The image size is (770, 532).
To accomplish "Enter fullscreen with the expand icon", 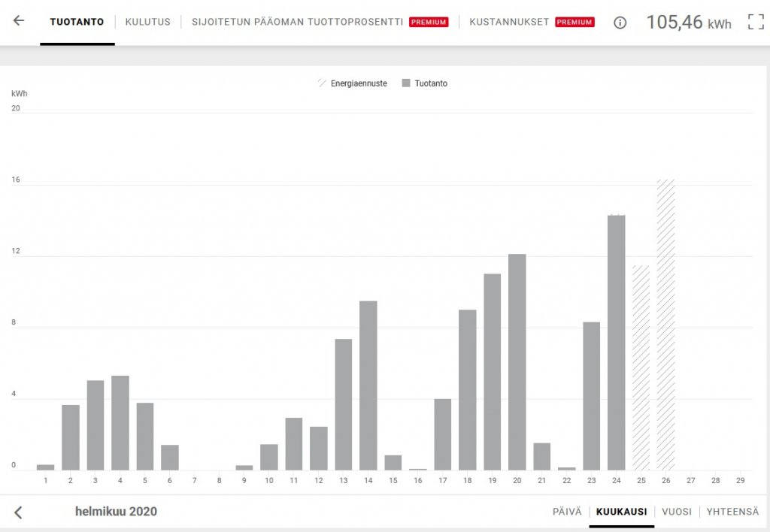I will [756, 22].
